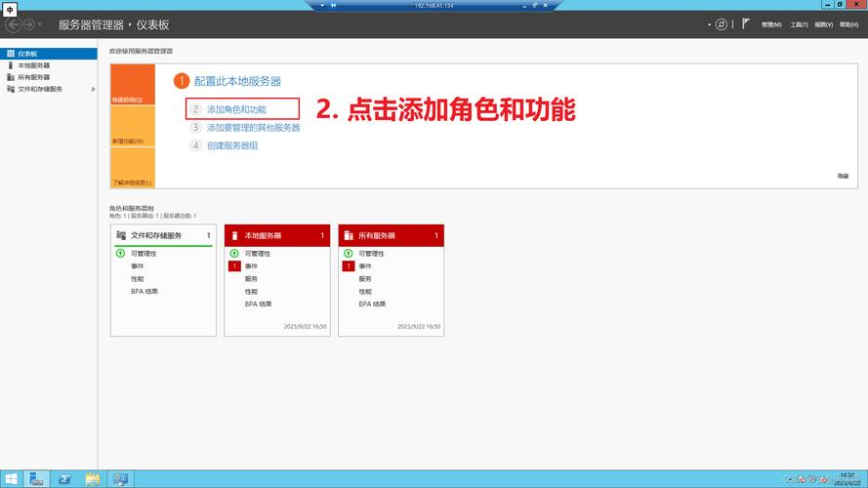This screenshot has width=868, height=488.
Task: Click 配置此本地服务器 link
Action: coord(237,81)
